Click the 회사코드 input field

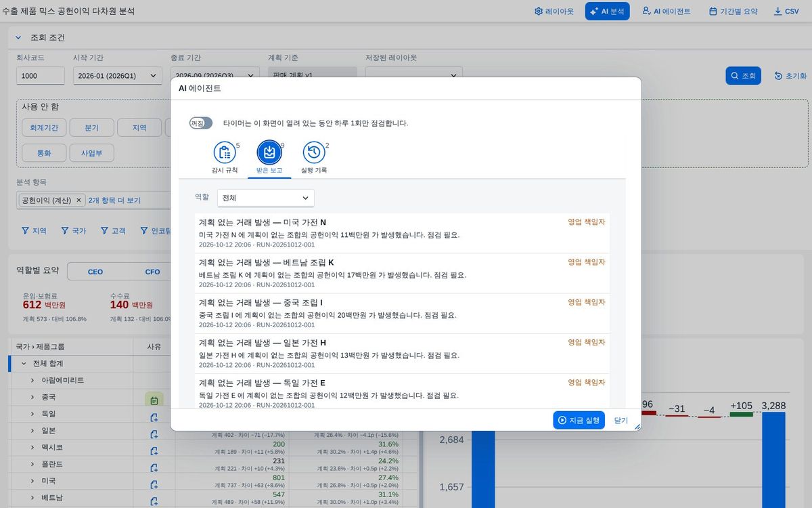click(x=41, y=76)
